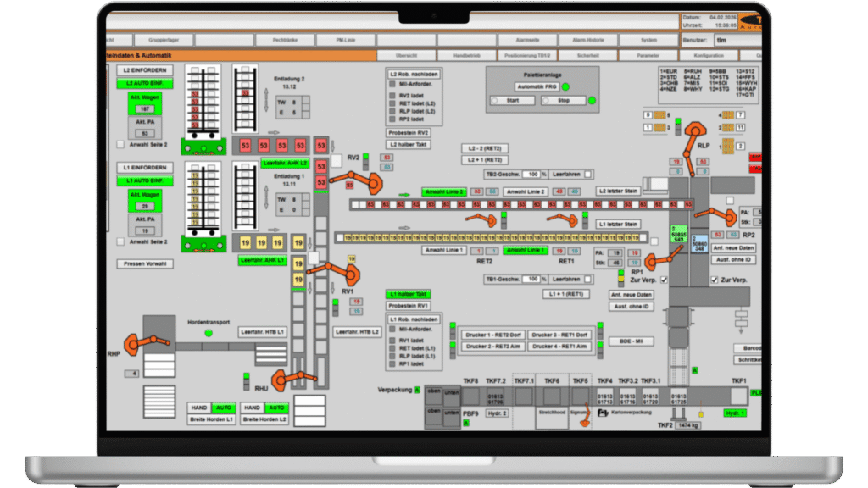
Task: Click the forklift icon beside Kartonverpackung
Action: [603, 413]
